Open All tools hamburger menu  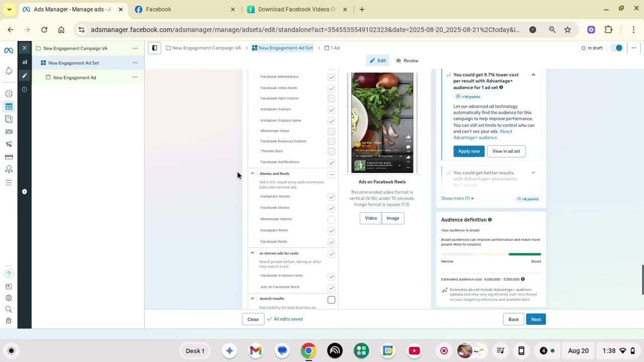pyautogui.click(x=9, y=183)
